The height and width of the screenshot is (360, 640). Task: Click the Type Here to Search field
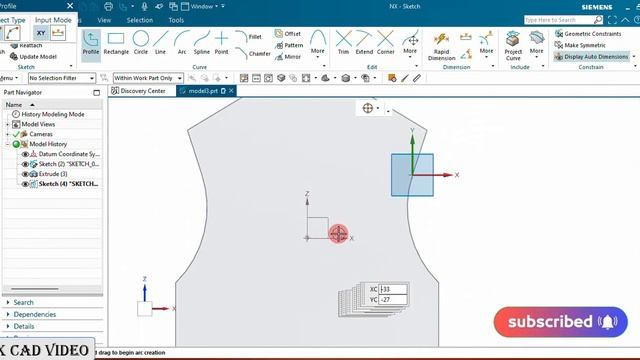point(559,20)
